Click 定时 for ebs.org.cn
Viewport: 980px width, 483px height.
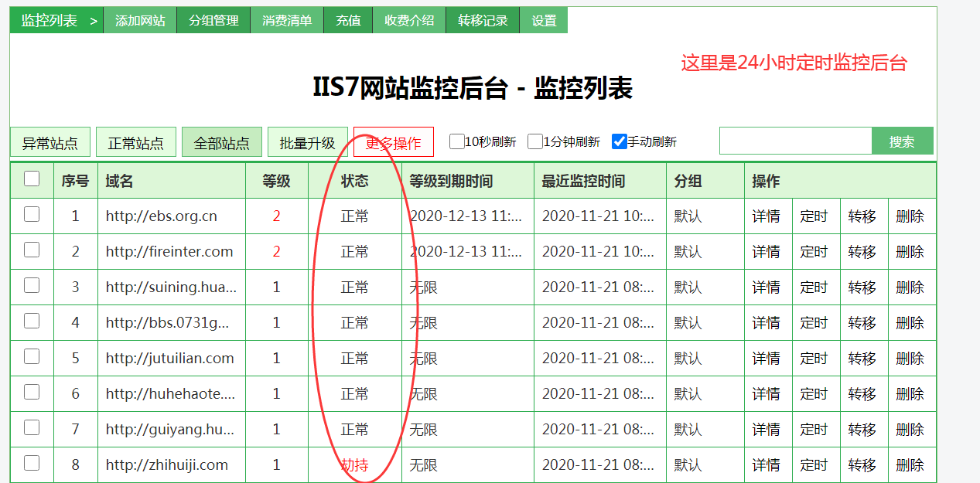814,216
